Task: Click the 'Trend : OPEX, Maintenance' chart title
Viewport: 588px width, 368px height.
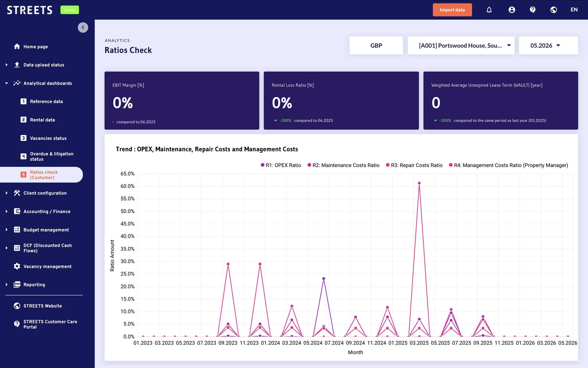Action: (207, 149)
